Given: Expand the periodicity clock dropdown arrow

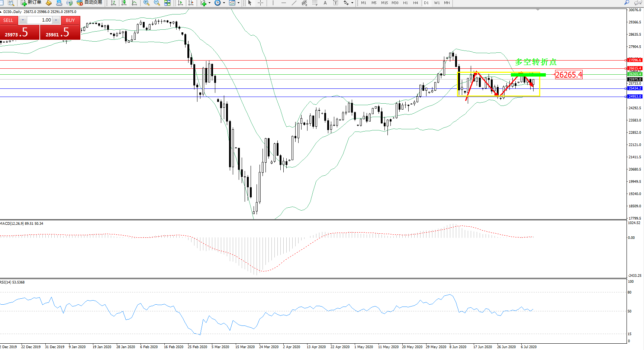Looking at the screenshot, I should pos(224,3).
